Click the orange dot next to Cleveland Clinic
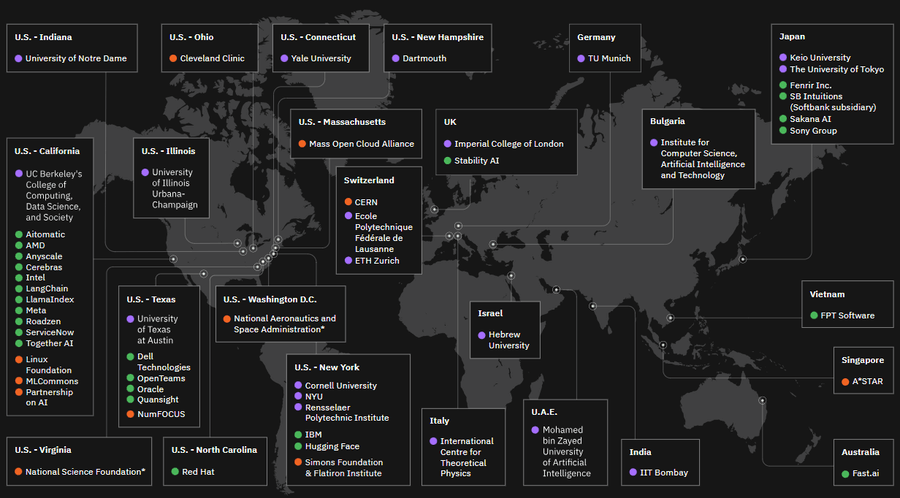The image size is (900, 498). pyautogui.click(x=174, y=59)
